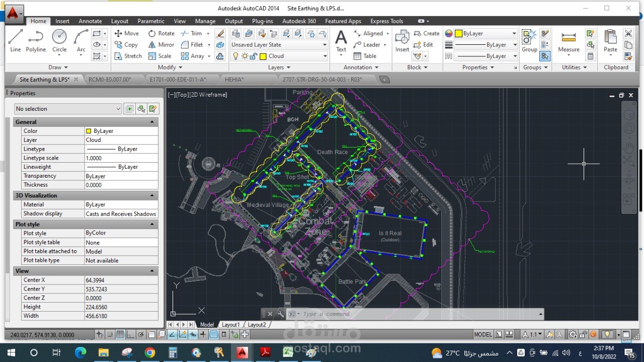Click the Cut scissors icon in Clipboard
644x362 pixels.
coord(628,33)
